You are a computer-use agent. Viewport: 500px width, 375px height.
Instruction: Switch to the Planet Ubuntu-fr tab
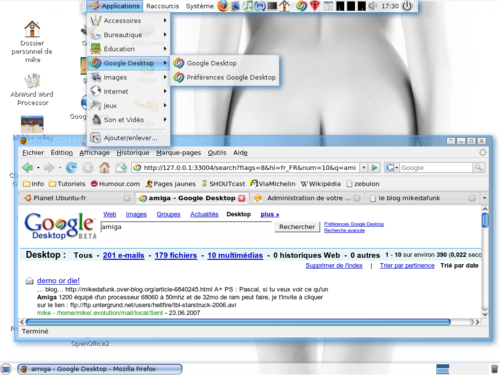point(77,198)
